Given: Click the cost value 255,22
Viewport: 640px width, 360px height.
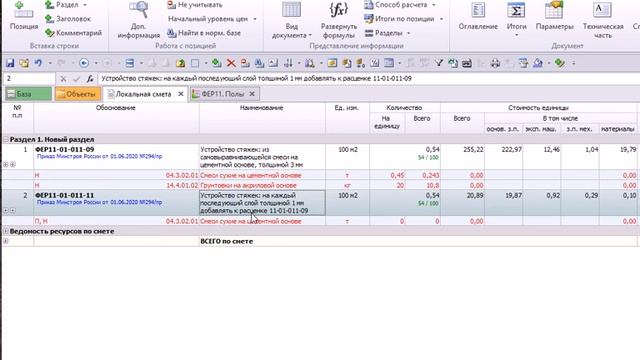Looking at the screenshot, I should [473, 149].
